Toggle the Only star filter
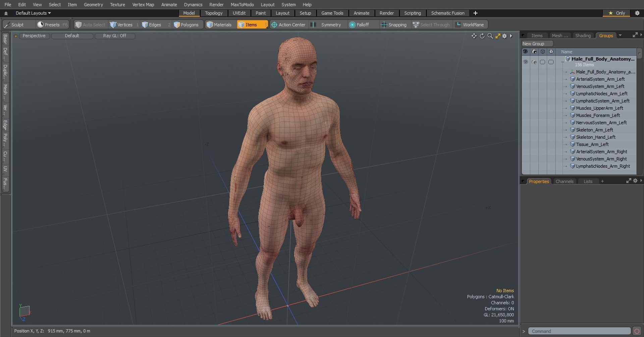The width and height of the screenshot is (644, 337). coord(616,13)
